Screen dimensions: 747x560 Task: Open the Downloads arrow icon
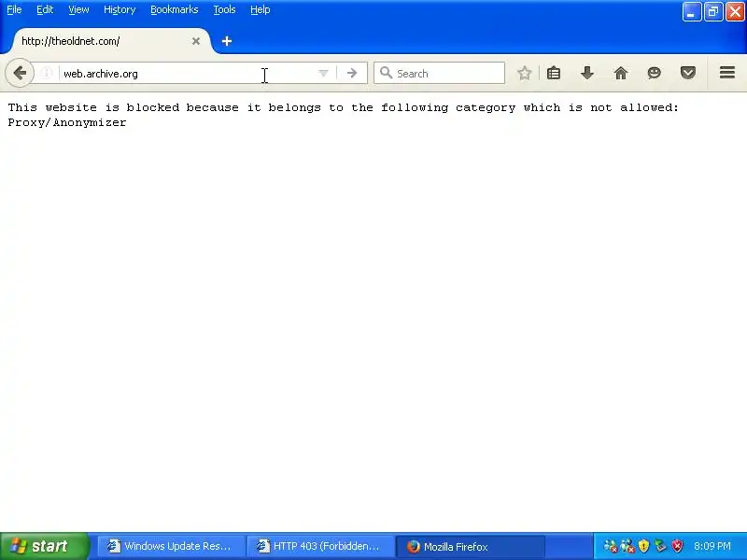click(587, 74)
